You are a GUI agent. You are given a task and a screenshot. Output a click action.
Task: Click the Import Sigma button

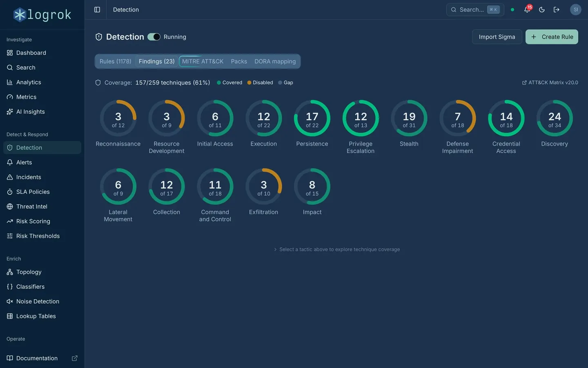(497, 37)
